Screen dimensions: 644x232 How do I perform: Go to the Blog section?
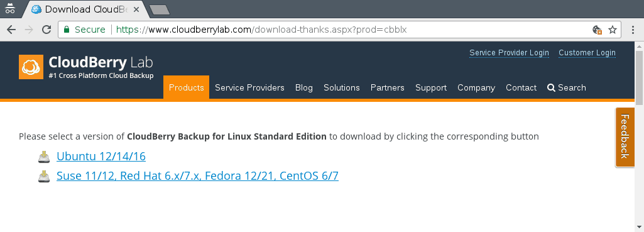304,87
